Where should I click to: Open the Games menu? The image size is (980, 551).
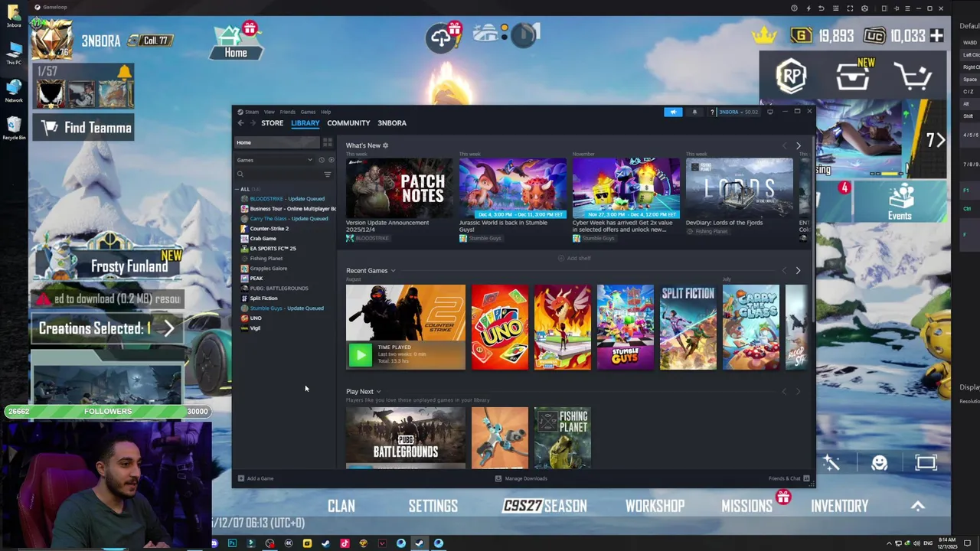point(308,112)
